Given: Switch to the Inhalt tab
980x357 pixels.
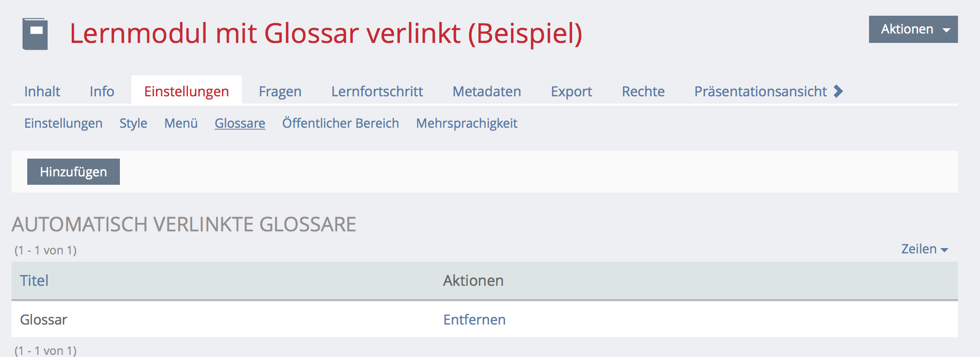Looking at the screenshot, I should pyautogui.click(x=42, y=92).
